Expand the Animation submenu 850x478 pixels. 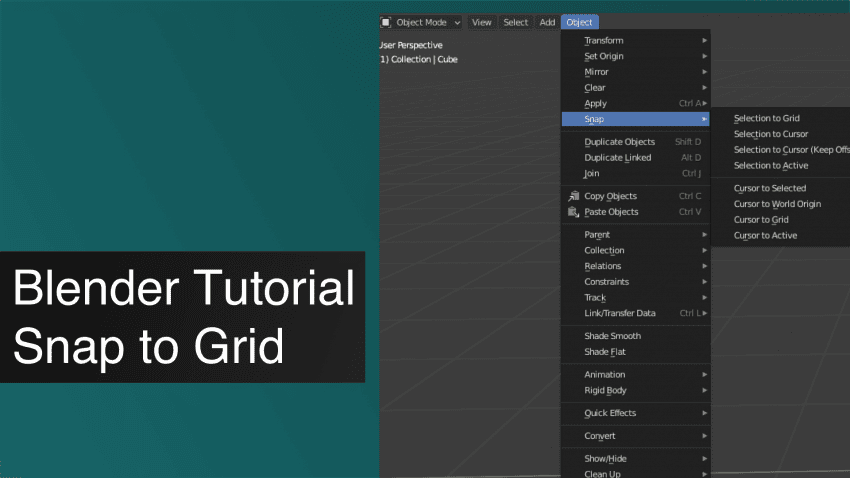tap(635, 374)
